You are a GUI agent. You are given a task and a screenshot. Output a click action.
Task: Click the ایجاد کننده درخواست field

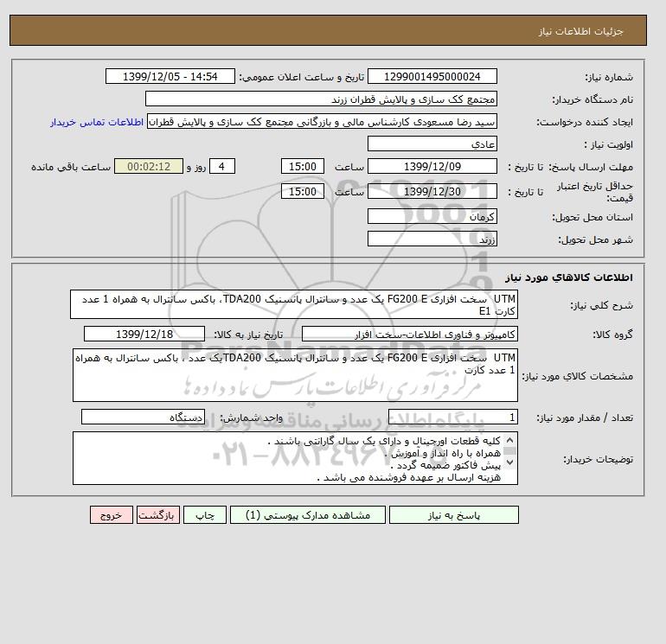point(322,122)
